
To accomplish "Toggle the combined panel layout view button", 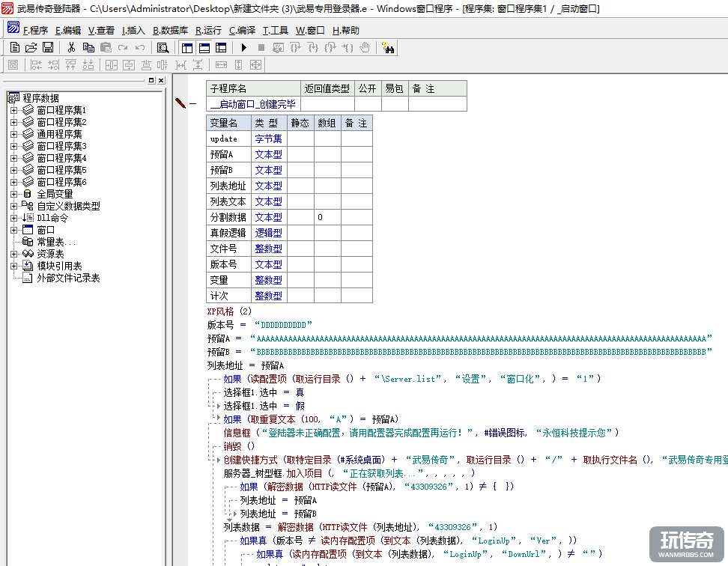I will 221,48.
